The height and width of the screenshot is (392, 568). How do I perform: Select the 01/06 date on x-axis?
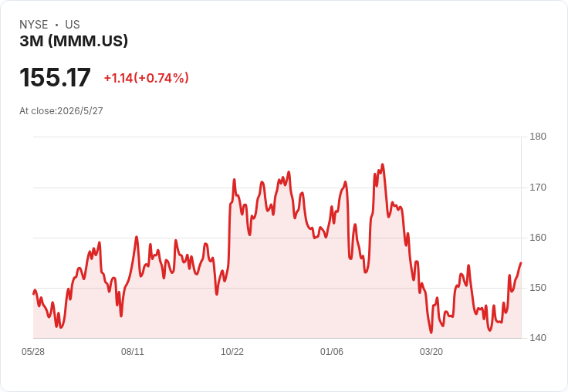point(331,351)
